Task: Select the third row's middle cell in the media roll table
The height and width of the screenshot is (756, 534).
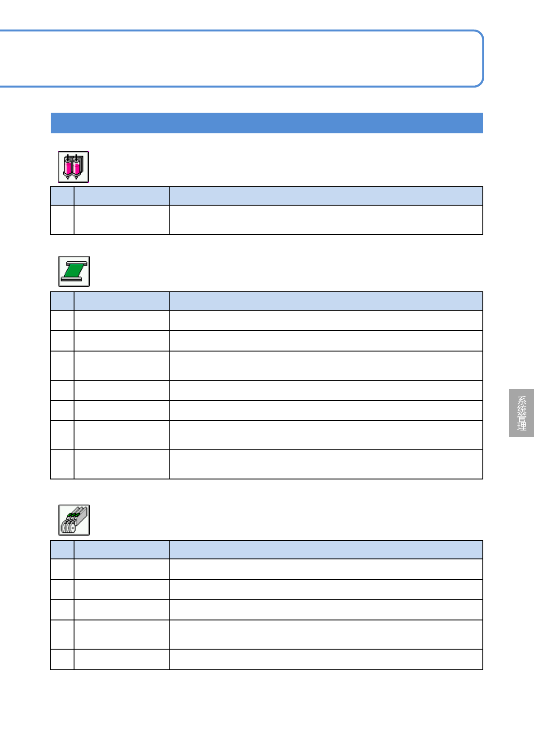Action: click(122, 366)
